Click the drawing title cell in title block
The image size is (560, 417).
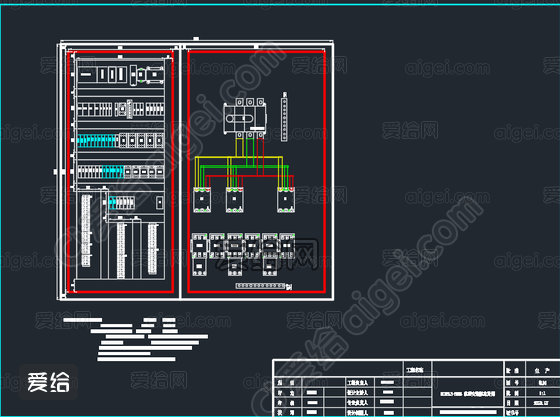pyautogui.click(x=468, y=394)
